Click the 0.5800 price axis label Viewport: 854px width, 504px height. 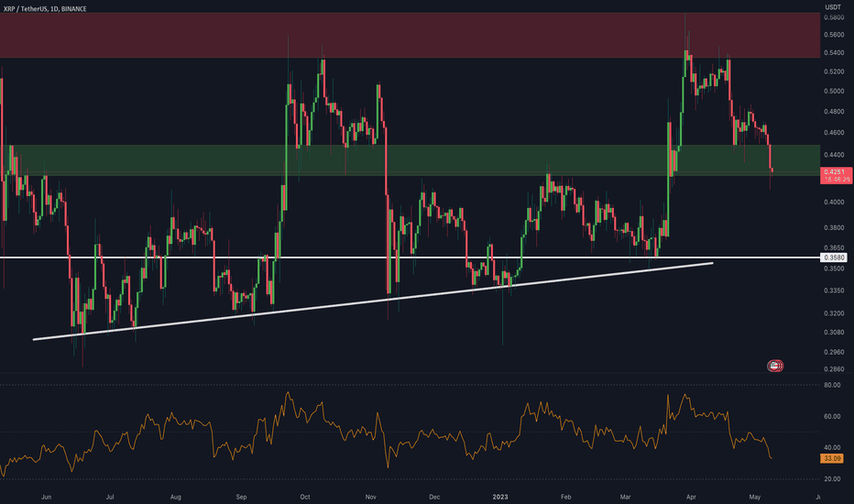pyautogui.click(x=834, y=17)
